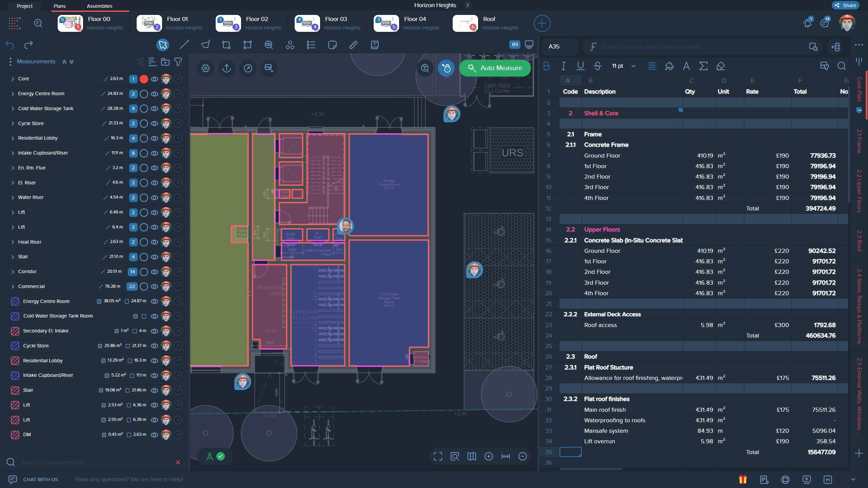
Task: Click the export upload icon above the plan
Action: point(226,68)
